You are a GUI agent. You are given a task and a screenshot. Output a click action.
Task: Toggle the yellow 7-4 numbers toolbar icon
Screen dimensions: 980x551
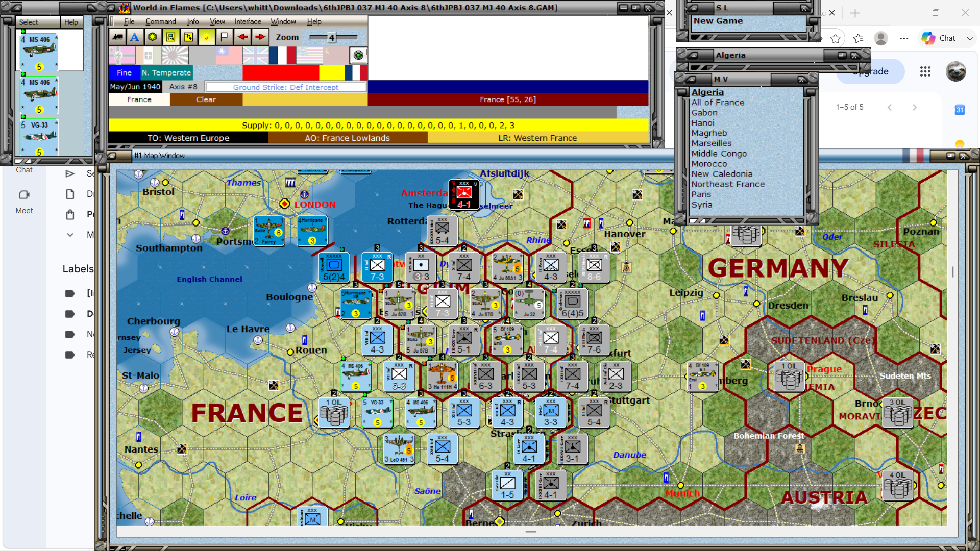click(x=188, y=37)
